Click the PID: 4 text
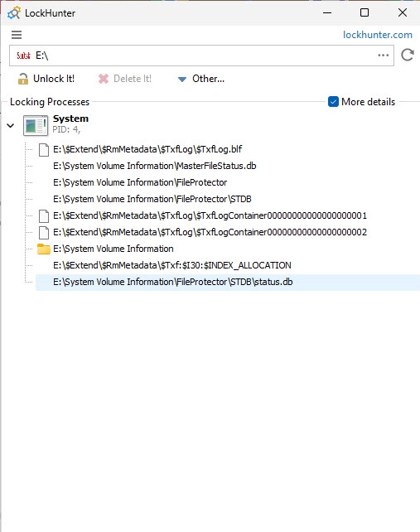The image size is (420, 532). (x=66, y=129)
